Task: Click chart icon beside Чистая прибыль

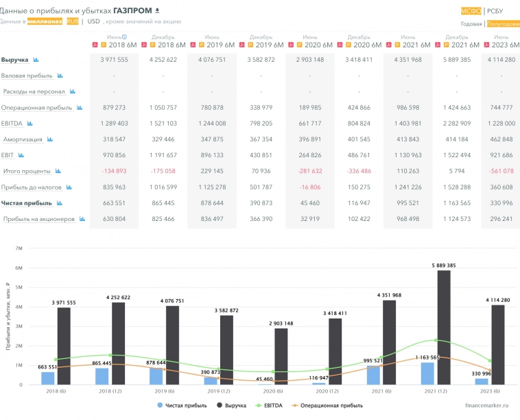Action: tap(58, 203)
